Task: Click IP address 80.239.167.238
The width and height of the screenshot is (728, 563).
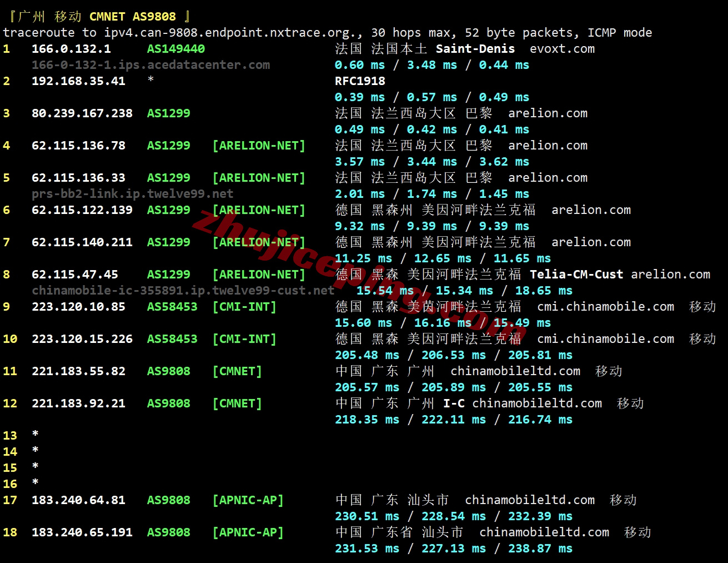Action: (x=82, y=113)
